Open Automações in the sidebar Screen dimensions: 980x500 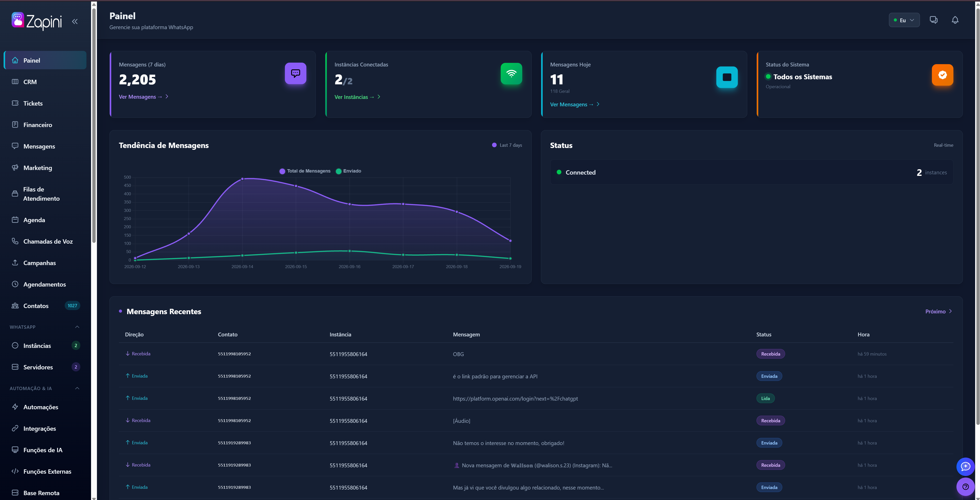[x=45, y=407]
